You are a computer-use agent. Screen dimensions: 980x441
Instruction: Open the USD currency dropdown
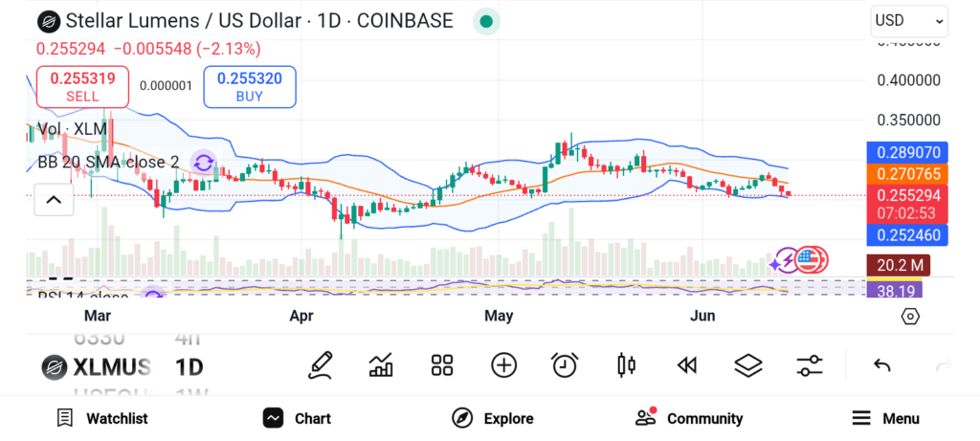pos(908,20)
